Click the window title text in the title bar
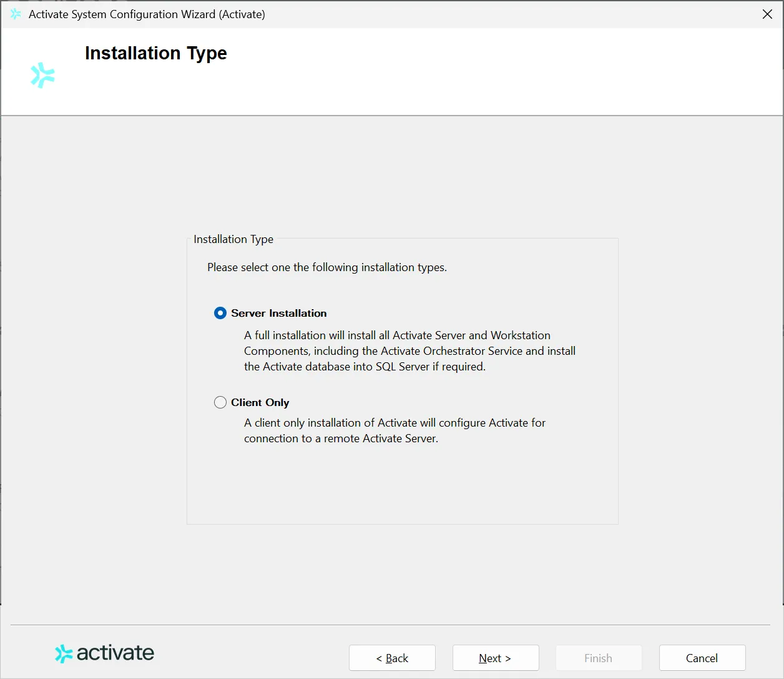Viewport: 784px width, 679px height. point(147,14)
